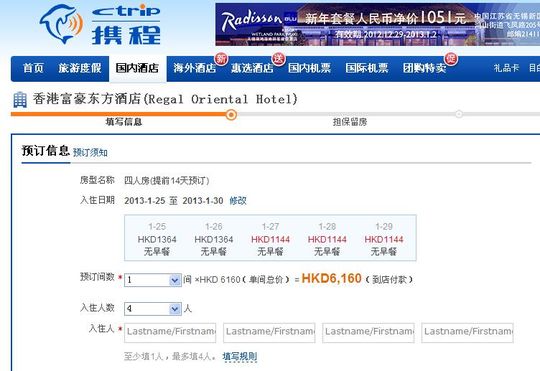Click the 修改 link to change dates

(238, 200)
